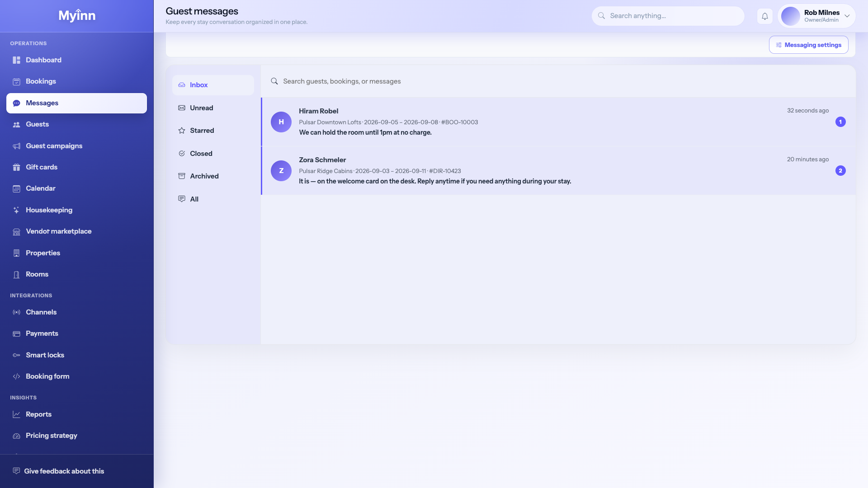The image size is (868, 488).
Task: Click the Properties building icon
Action: tap(17, 253)
